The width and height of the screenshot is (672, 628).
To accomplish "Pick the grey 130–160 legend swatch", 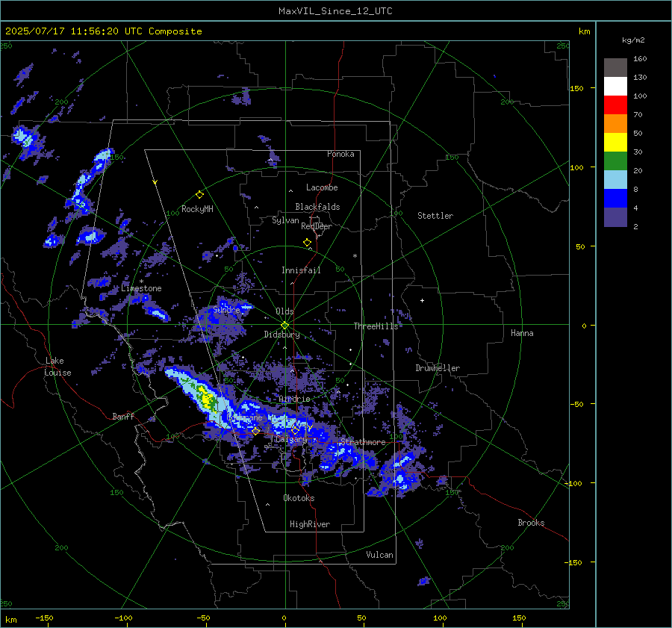I will click(x=615, y=68).
